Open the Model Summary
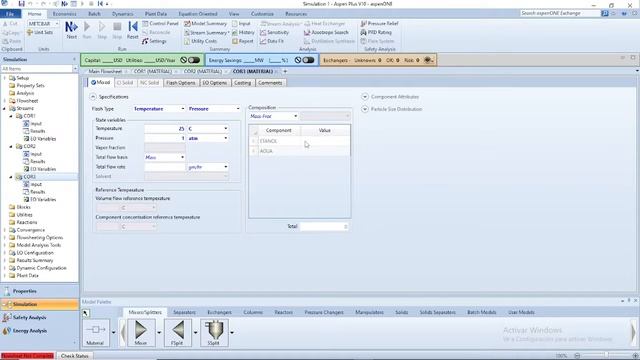 (x=205, y=24)
